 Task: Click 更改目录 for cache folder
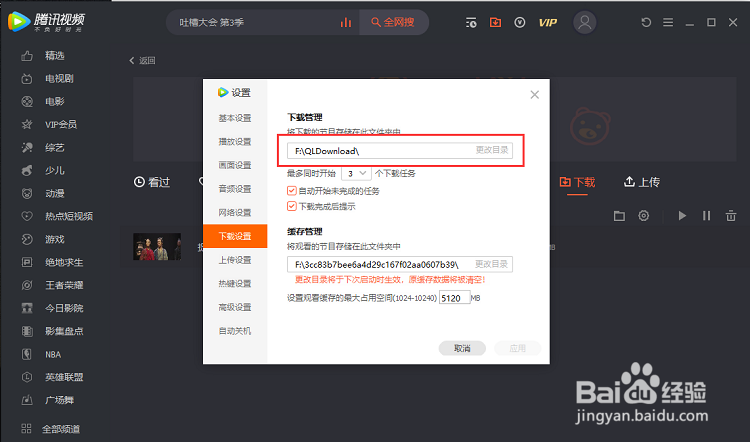click(x=491, y=264)
